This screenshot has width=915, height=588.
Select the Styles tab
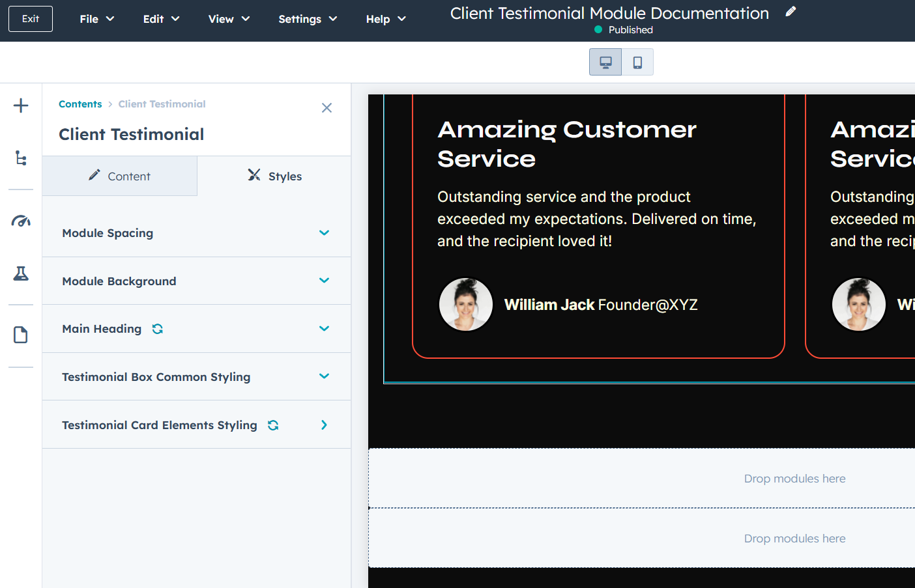274,176
